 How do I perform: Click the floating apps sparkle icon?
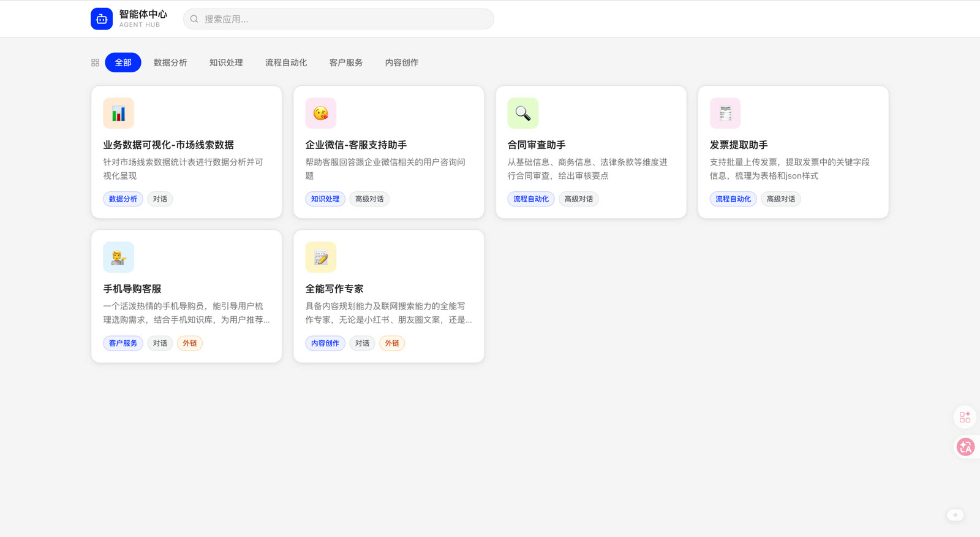click(965, 417)
